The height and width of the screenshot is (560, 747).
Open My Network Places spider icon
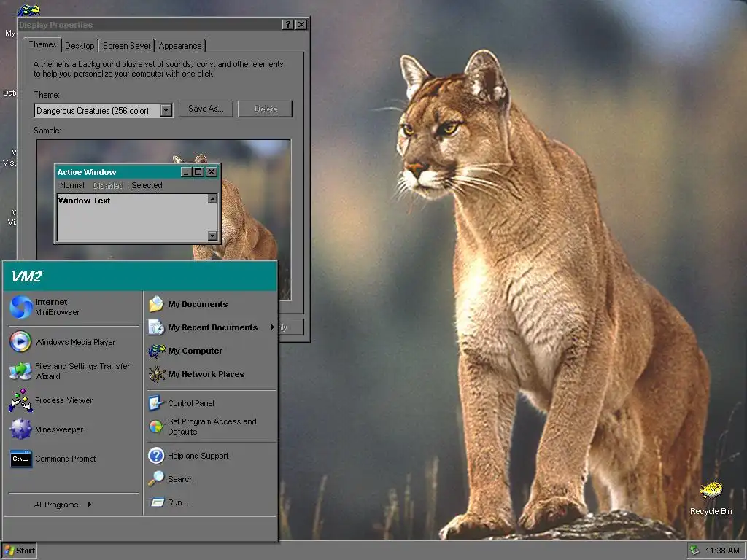(157, 374)
